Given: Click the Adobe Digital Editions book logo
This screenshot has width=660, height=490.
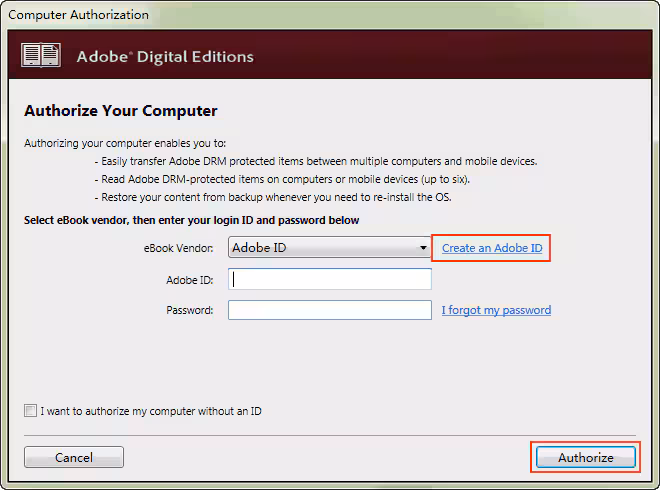Looking at the screenshot, I should tap(41, 56).
